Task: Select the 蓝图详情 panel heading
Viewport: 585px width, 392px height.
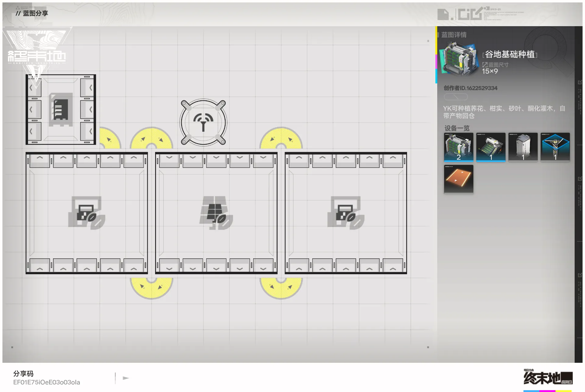Action: point(454,35)
